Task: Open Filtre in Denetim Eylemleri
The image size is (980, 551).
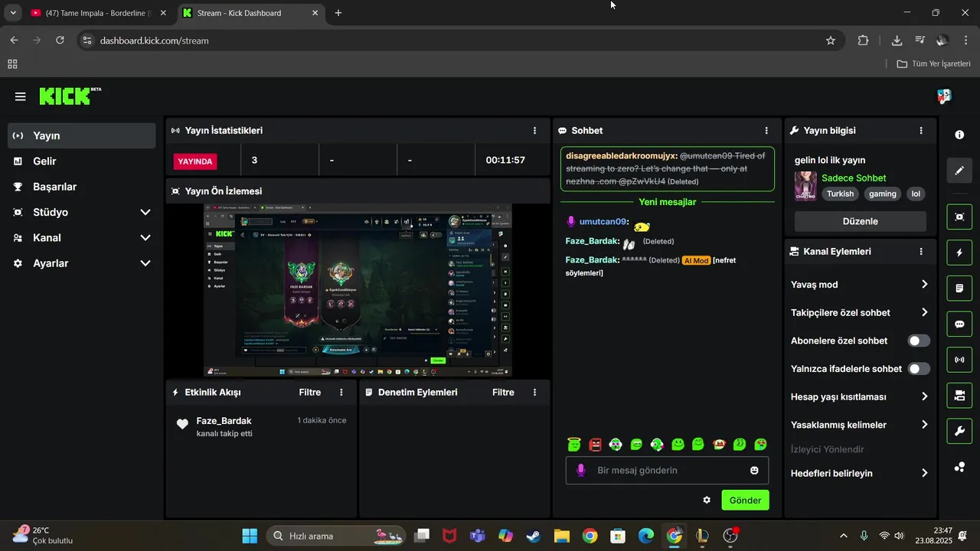Action: [x=503, y=393]
